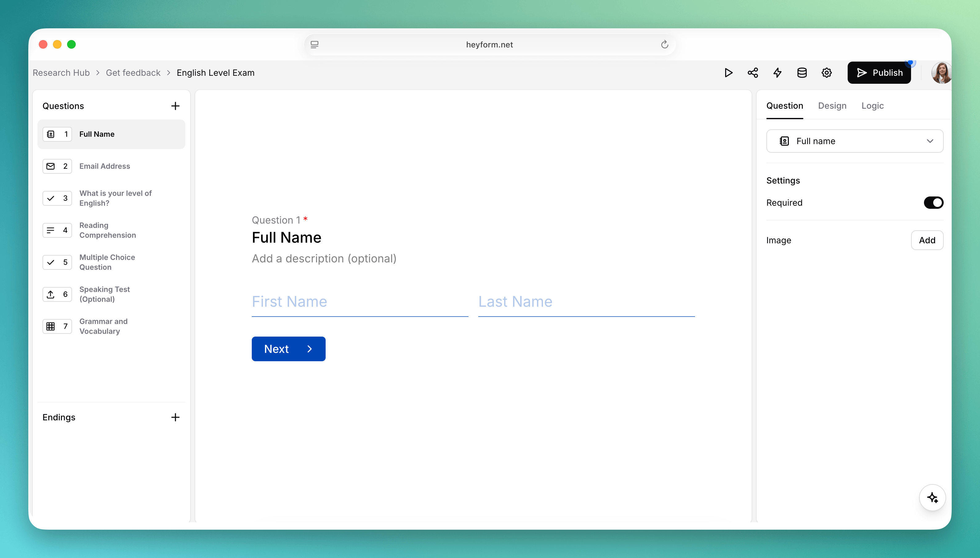This screenshot has height=558, width=980.
Task: Click the description placeholder text
Action: pyautogui.click(x=324, y=259)
